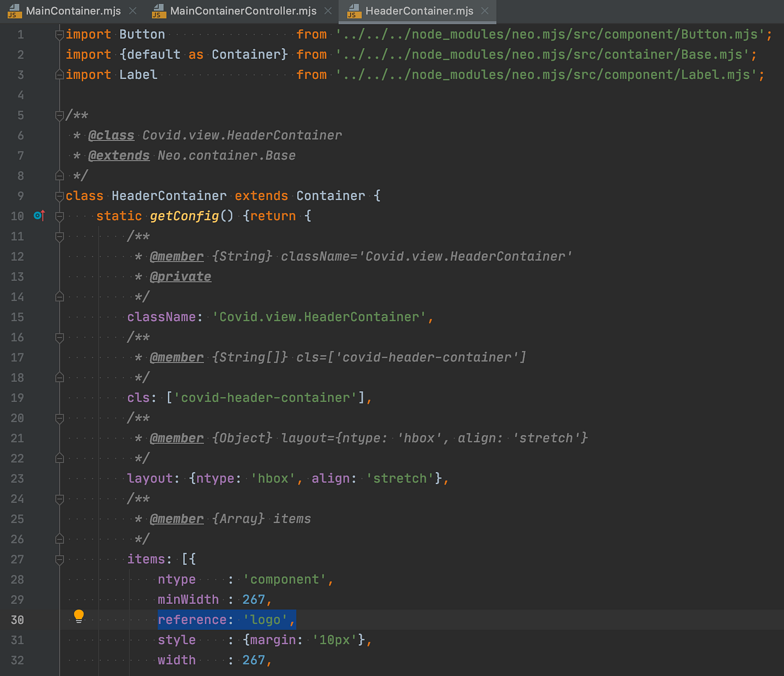Collapse the HeaderContainer class at line 9

click(x=59, y=195)
